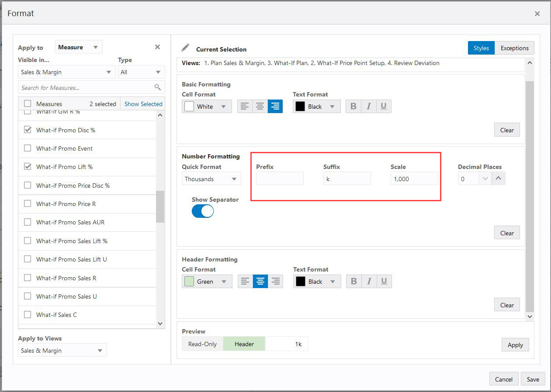Click into the Suffix field containing k
The width and height of the screenshot is (551, 392).
(347, 179)
